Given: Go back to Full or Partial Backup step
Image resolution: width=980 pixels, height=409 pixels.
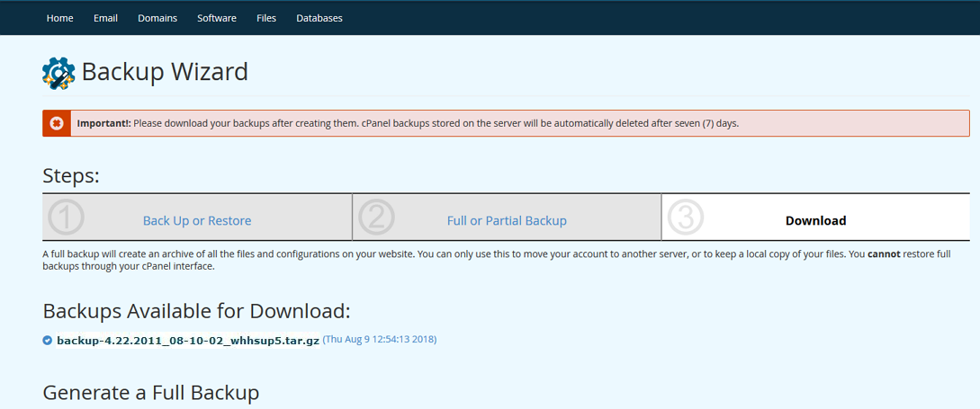Looking at the screenshot, I should pos(507,220).
